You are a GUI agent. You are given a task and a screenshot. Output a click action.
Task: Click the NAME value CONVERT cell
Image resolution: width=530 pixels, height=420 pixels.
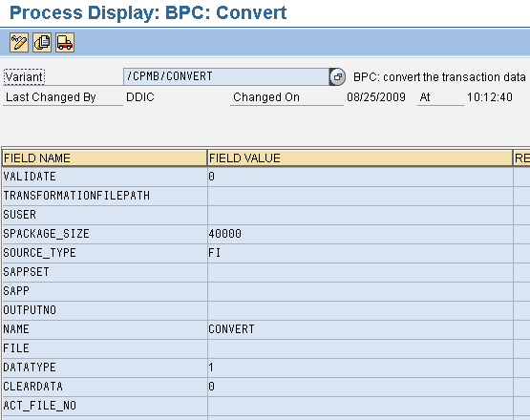360,329
